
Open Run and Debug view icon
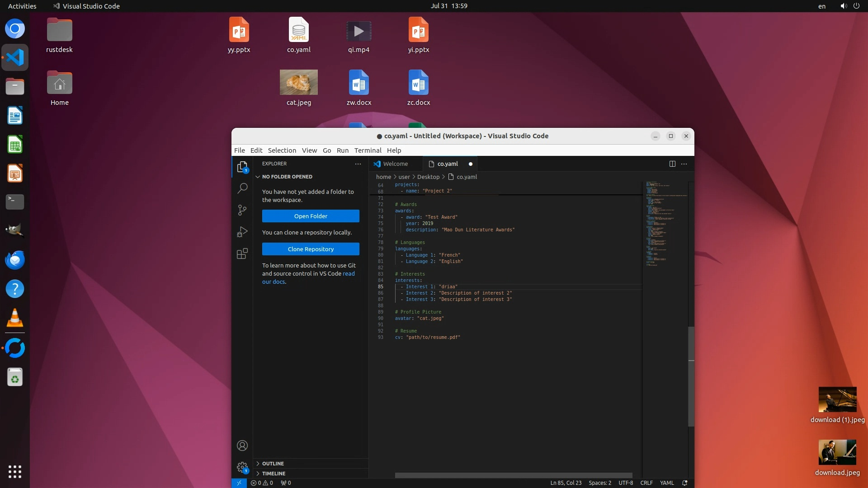242,232
